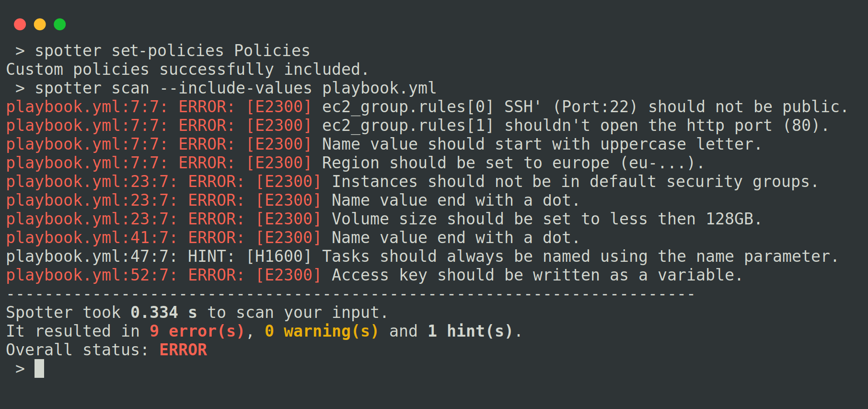Click the block cursor at the last prompt

pos(39,369)
